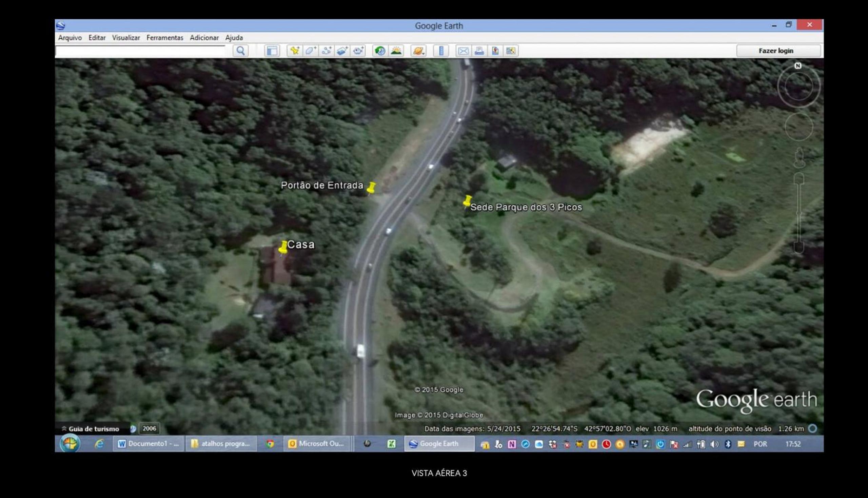The width and height of the screenshot is (868, 498).
Task: Choose the Add Image Overlay tool
Action: (342, 51)
